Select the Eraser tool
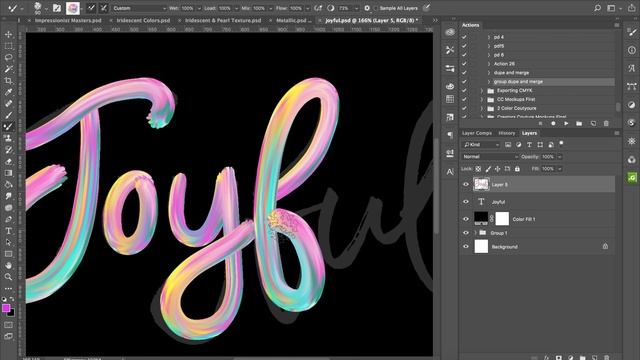This screenshot has width=640, height=360. pyautogui.click(x=8, y=162)
